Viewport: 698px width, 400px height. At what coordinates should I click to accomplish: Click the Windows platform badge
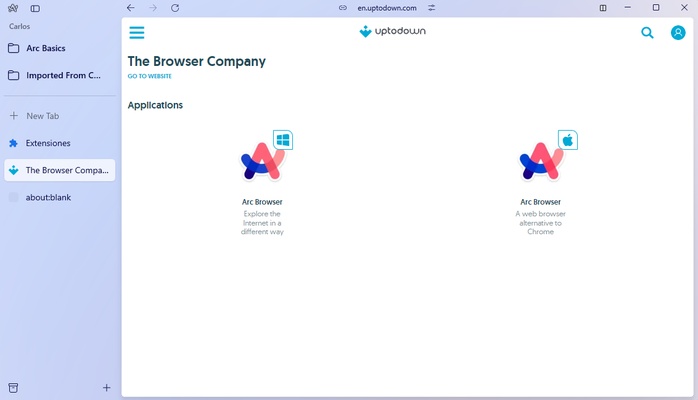tap(283, 140)
